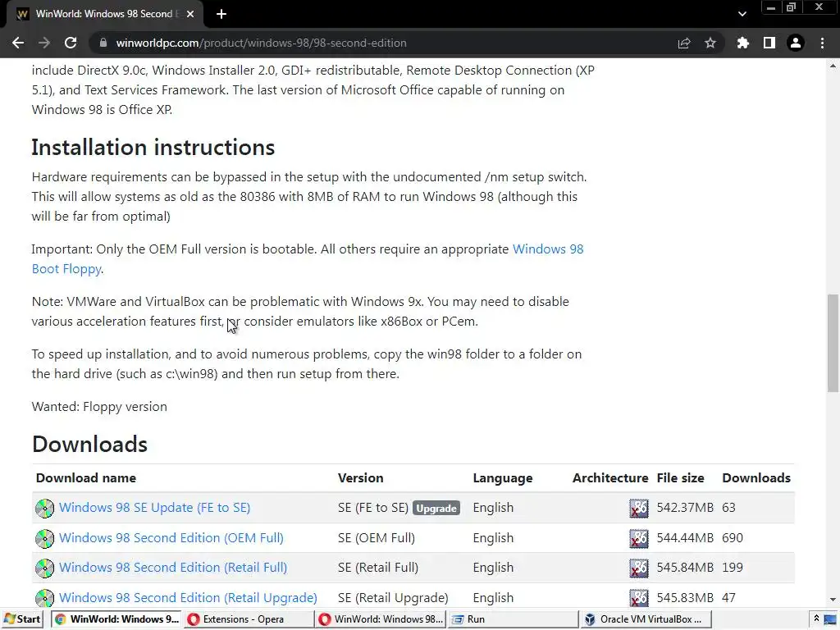Bookmark this page with the star icon
Screen dimensions: 840x630
click(710, 43)
